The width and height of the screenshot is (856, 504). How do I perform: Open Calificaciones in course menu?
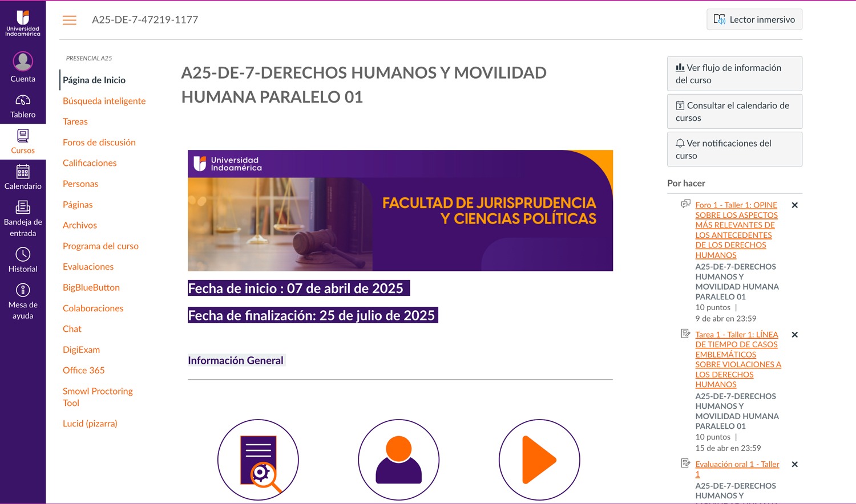(90, 163)
